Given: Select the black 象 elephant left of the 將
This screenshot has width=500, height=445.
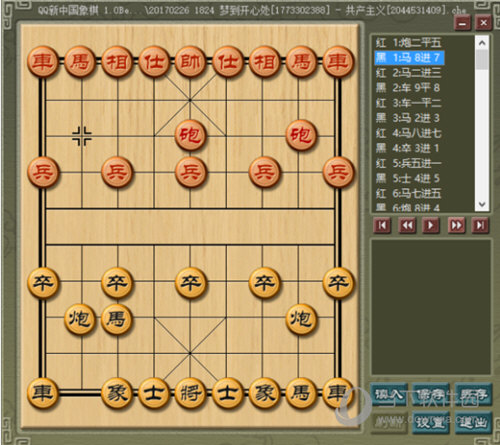Looking at the screenshot, I should pyautogui.click(x=117, y=393).
